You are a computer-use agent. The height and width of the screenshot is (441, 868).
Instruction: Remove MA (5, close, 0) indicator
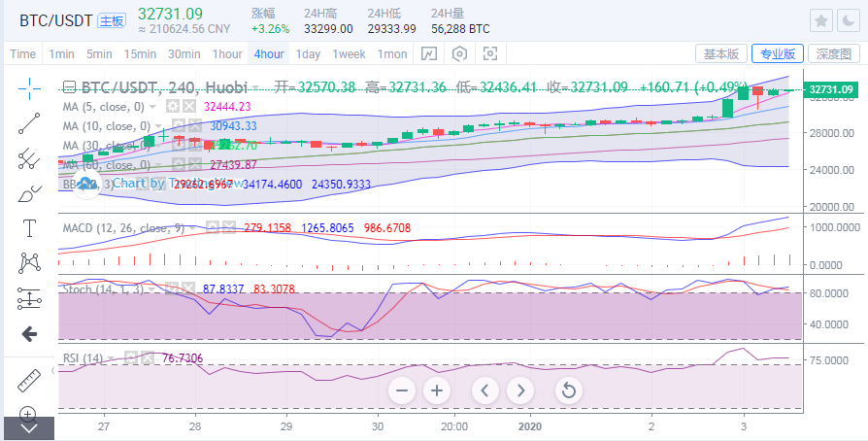pos(189,107)
